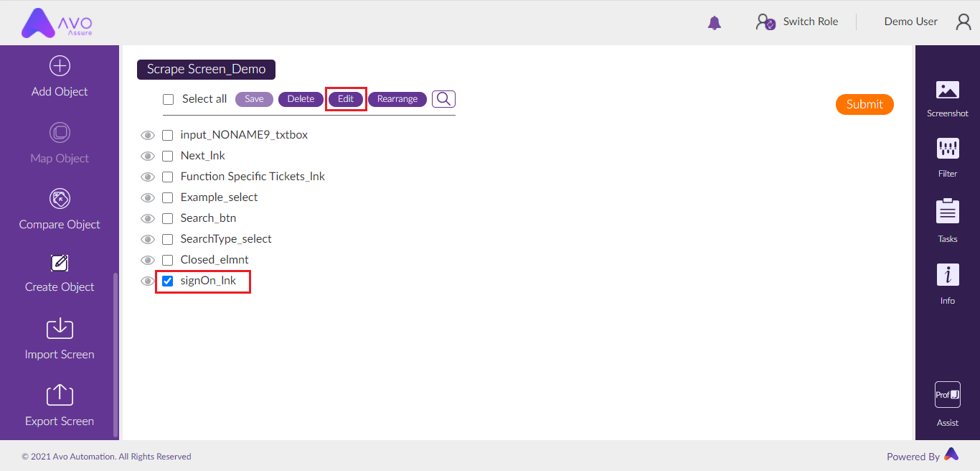Tick the Select all checkbox
Screen dimensions: 980x471
coord(169,100)
